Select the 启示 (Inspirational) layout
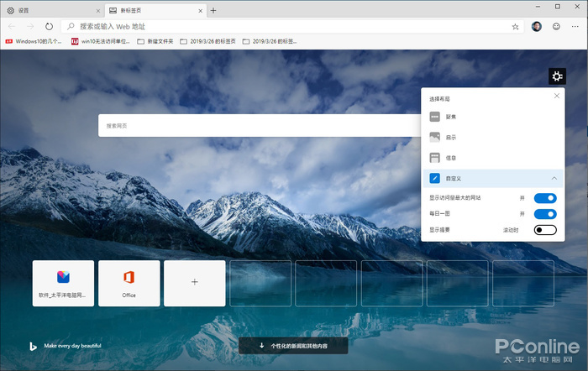Viewport: 588px width, 371px height. [x=493, y=138]
